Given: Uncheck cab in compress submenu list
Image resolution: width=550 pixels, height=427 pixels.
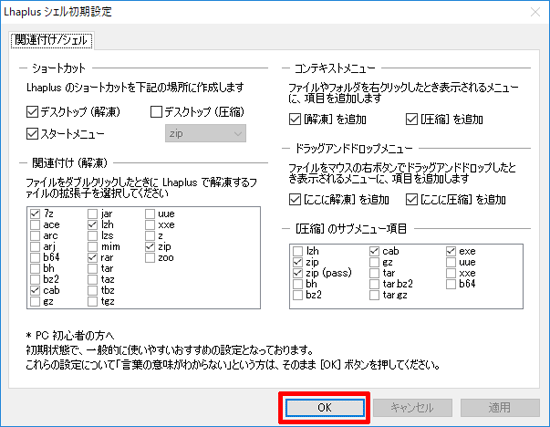Looking at the screenshot, I should 374,251.
